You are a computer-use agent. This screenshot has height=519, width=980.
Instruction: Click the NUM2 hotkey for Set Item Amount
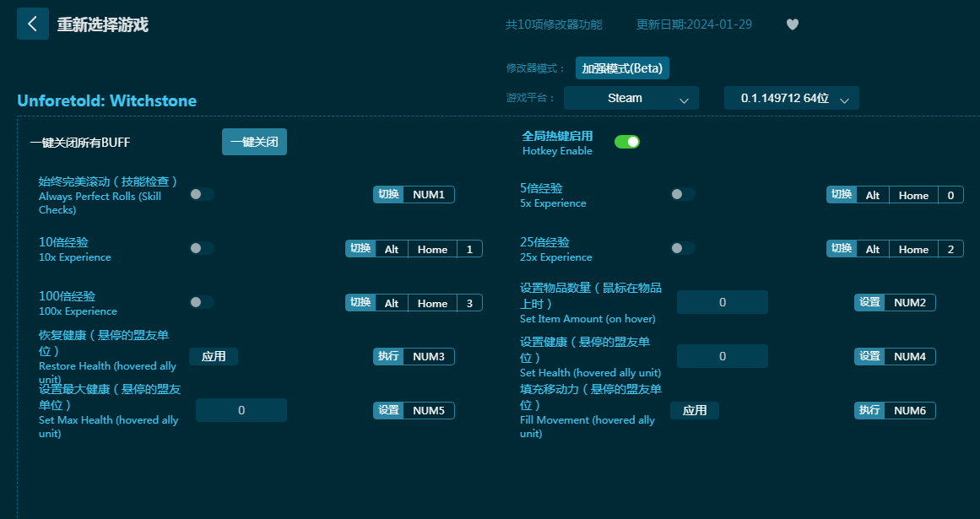click(x=909, y=302)
